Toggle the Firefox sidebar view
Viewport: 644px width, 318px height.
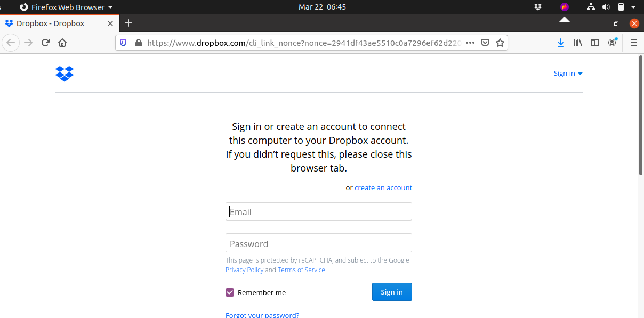(595, 43)
